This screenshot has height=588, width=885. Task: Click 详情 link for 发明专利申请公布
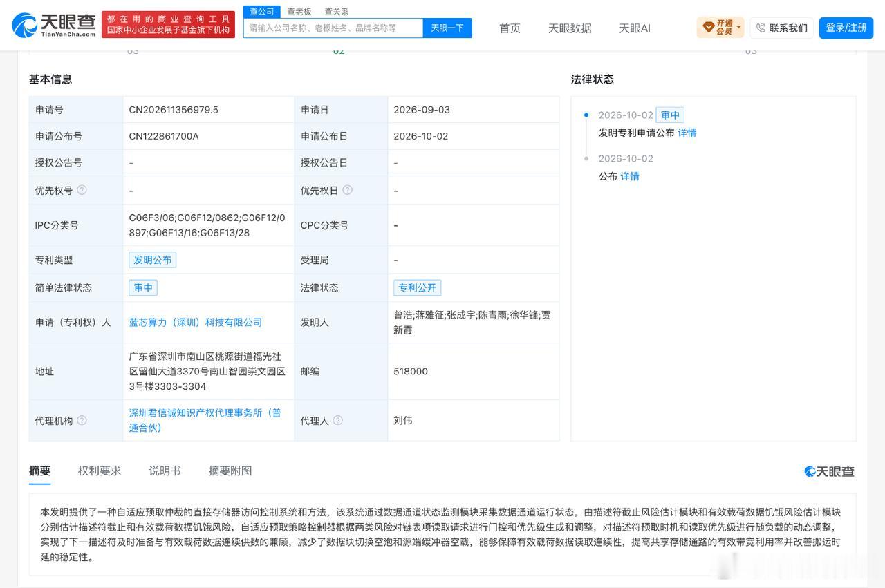click(687, 133)
